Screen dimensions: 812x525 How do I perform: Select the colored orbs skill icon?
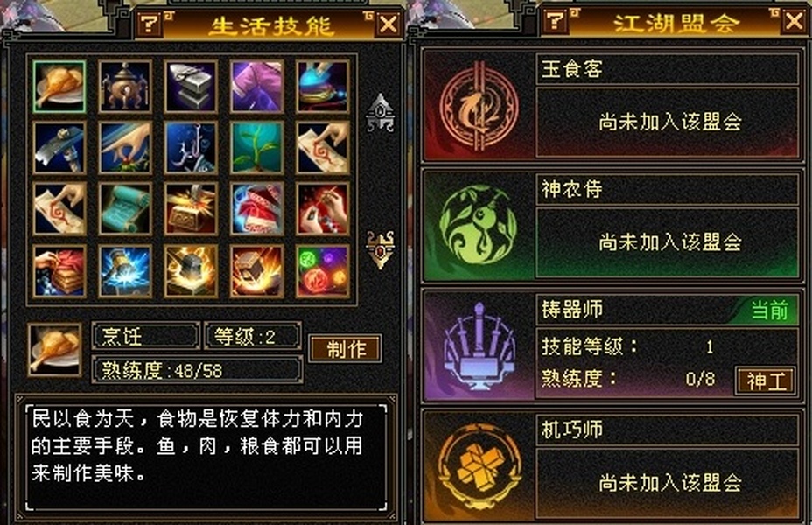point(323,270)
